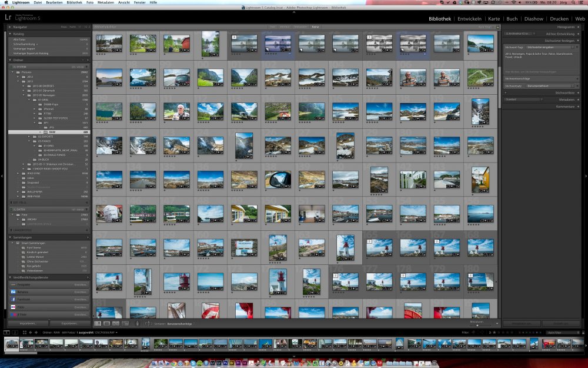The image size is (588, 368).
Task: Click the Facebook publish service icon
Action: 13,299
